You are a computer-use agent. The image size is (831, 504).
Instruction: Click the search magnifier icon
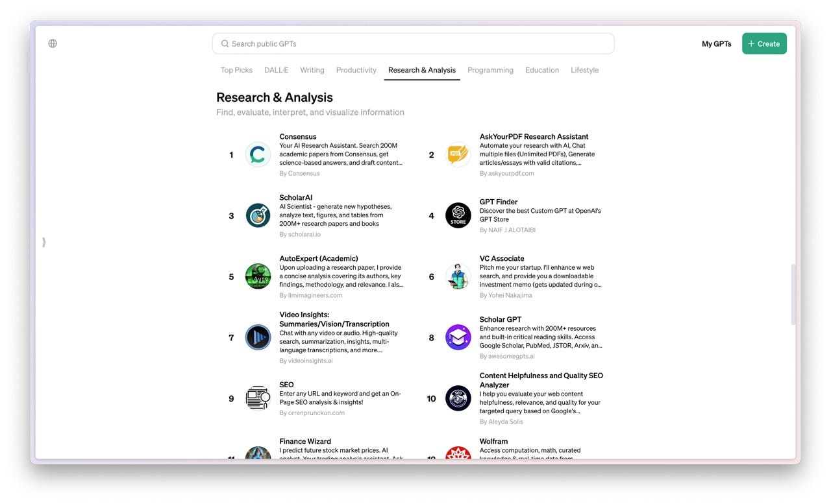225,43
